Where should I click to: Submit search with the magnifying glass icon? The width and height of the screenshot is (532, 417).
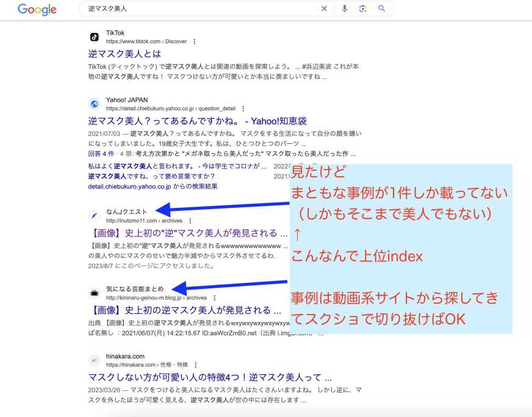[382, 9]
